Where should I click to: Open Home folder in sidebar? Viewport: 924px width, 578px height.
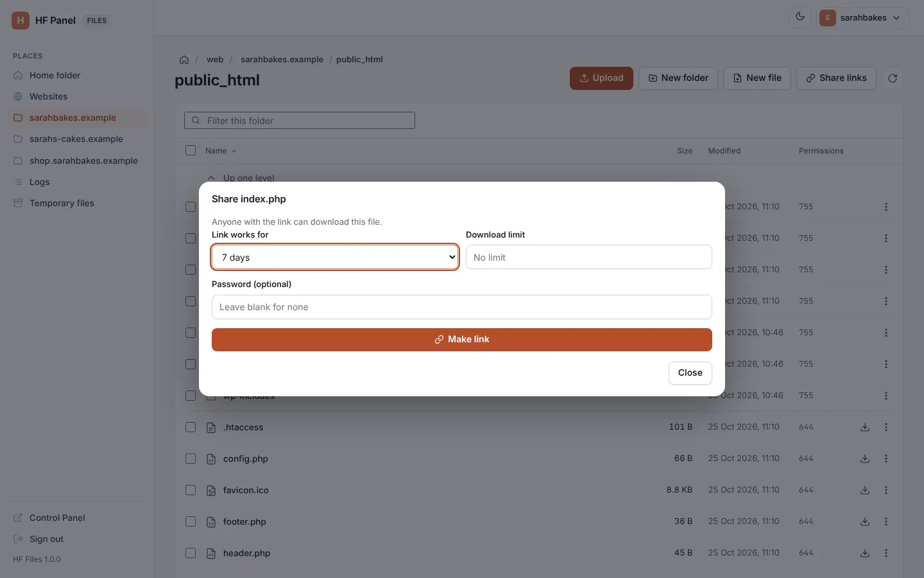point(77,75)
